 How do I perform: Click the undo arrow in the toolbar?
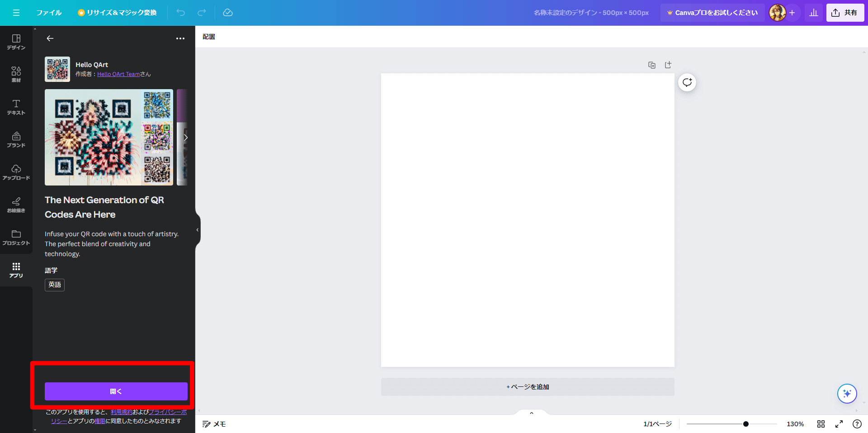(x=181, y=13)
